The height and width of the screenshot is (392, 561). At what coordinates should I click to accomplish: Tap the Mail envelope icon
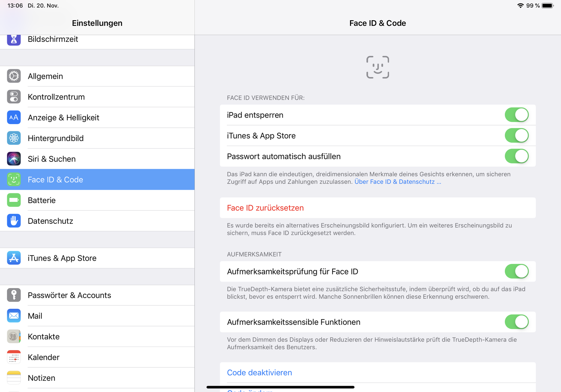pyautogui.click(x=14, y=316)
